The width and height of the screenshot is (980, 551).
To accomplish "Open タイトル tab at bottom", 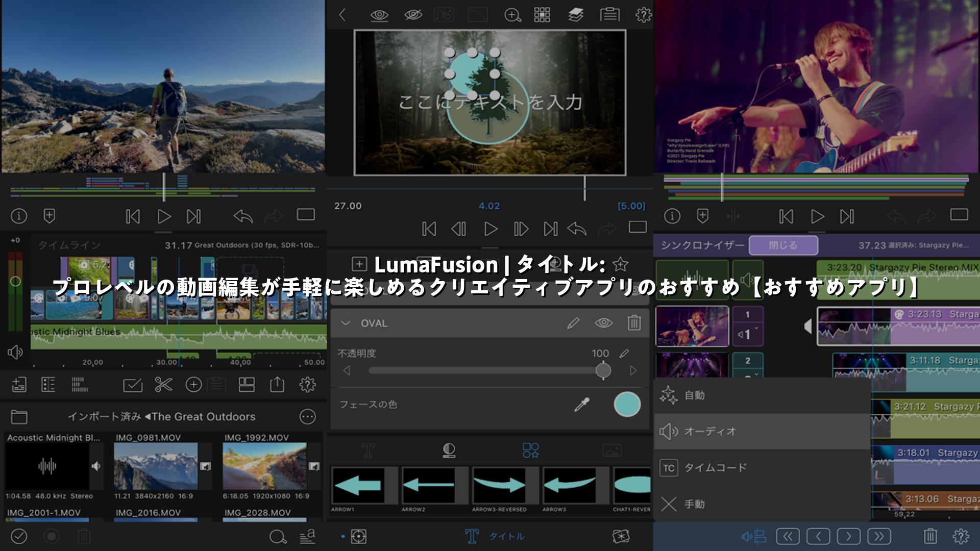I will (494, 536).
